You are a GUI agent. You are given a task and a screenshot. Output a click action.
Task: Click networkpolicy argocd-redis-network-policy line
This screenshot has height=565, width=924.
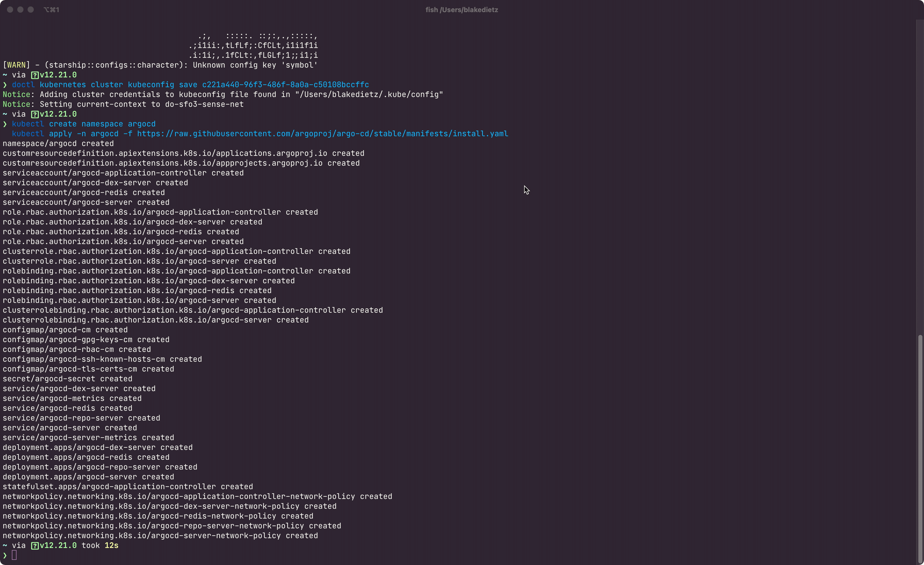[158, 516]
